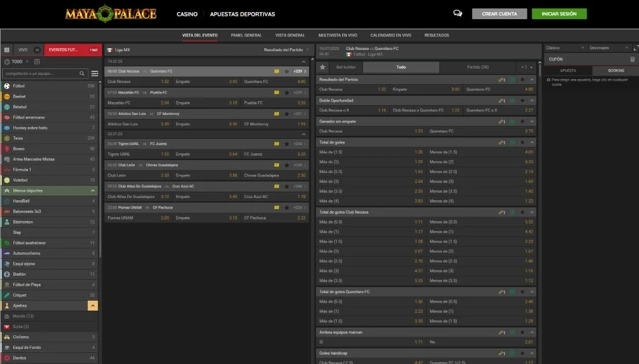Click the favorites star left of Bet builder
The image size is (639, 364).
click(323, 67)
